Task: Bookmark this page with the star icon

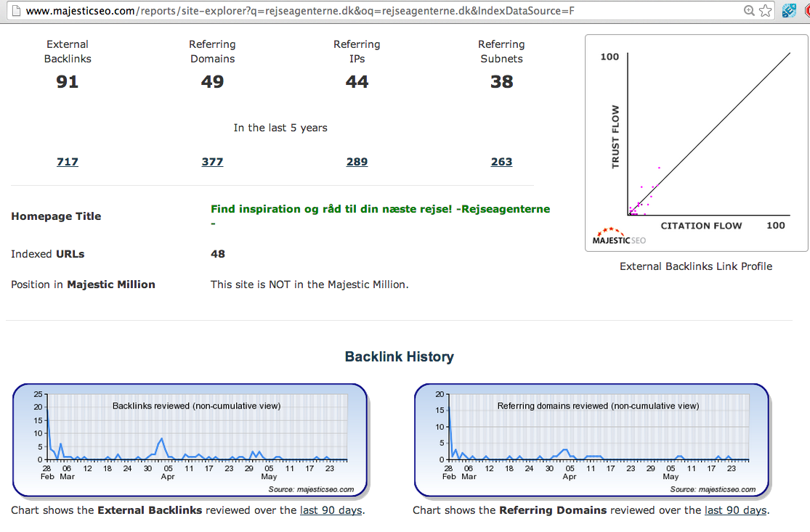Action: click(766, 10)
